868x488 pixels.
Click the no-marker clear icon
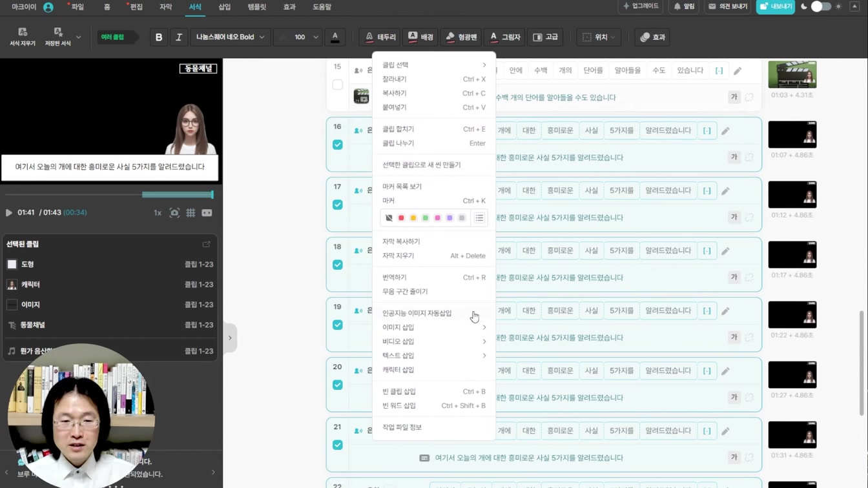coord(389,218)
